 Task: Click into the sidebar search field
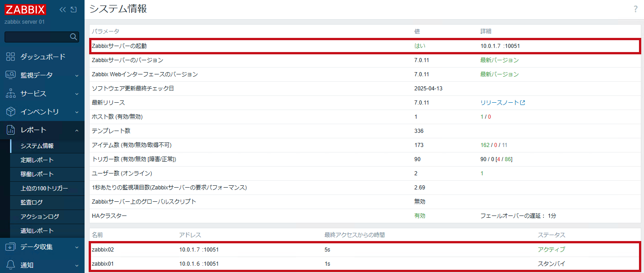click(37, 37)
